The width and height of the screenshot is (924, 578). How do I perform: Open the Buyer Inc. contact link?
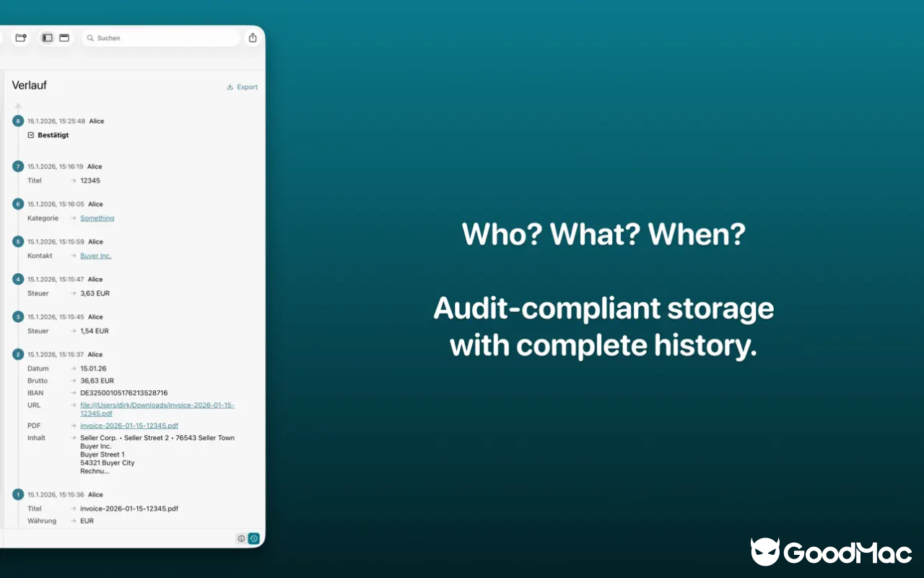point(96,256)
